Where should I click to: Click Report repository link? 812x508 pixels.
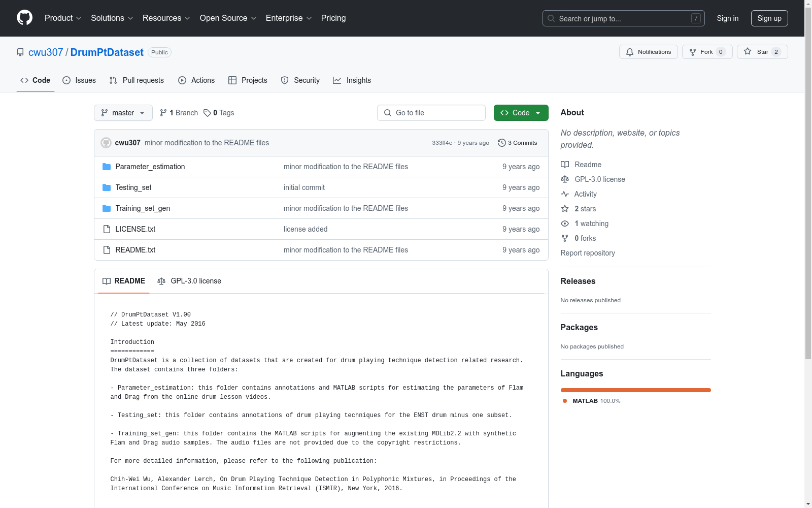coord(588,253)
